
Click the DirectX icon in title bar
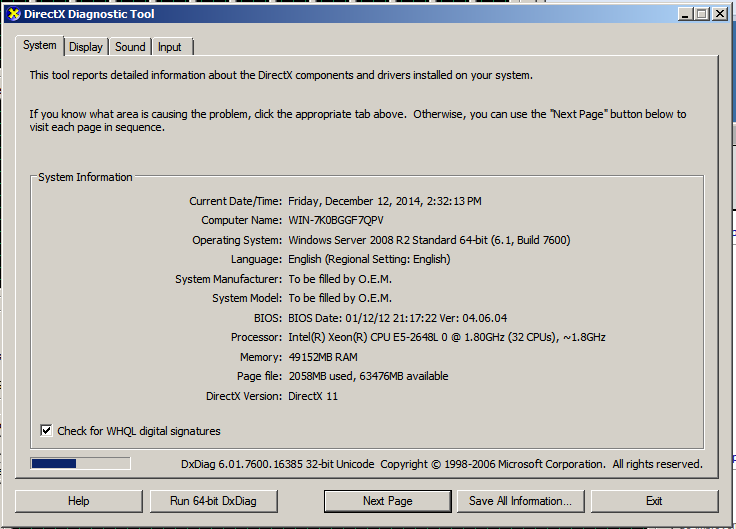(14, 14)
